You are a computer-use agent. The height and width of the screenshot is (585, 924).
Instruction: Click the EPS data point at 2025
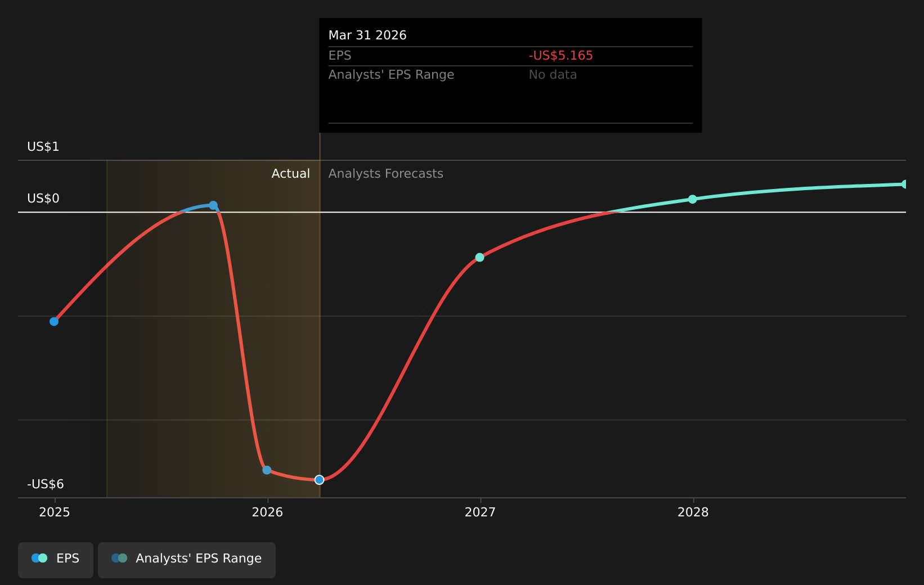point(54,322)
